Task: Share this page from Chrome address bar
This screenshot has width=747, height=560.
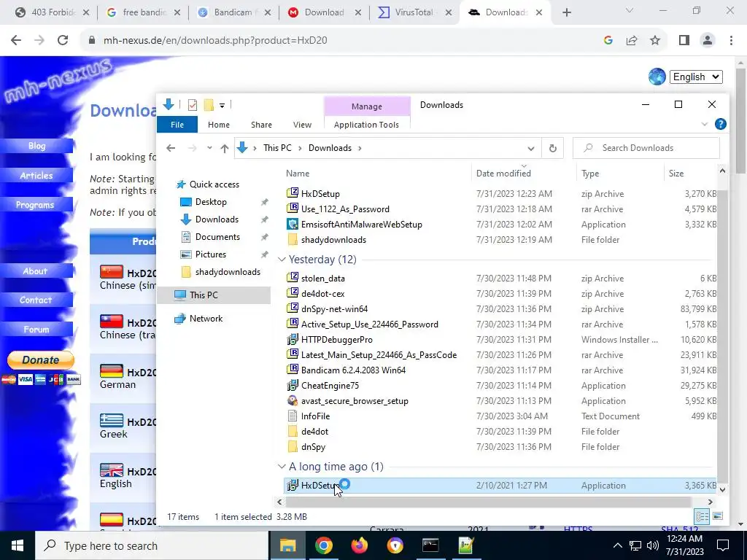Action: 632,40
